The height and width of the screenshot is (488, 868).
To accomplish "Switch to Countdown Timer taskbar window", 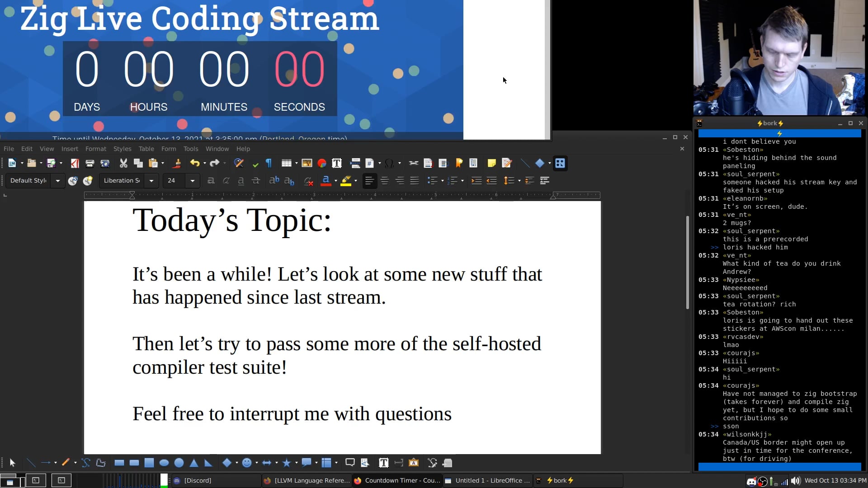I will [396, 480].
